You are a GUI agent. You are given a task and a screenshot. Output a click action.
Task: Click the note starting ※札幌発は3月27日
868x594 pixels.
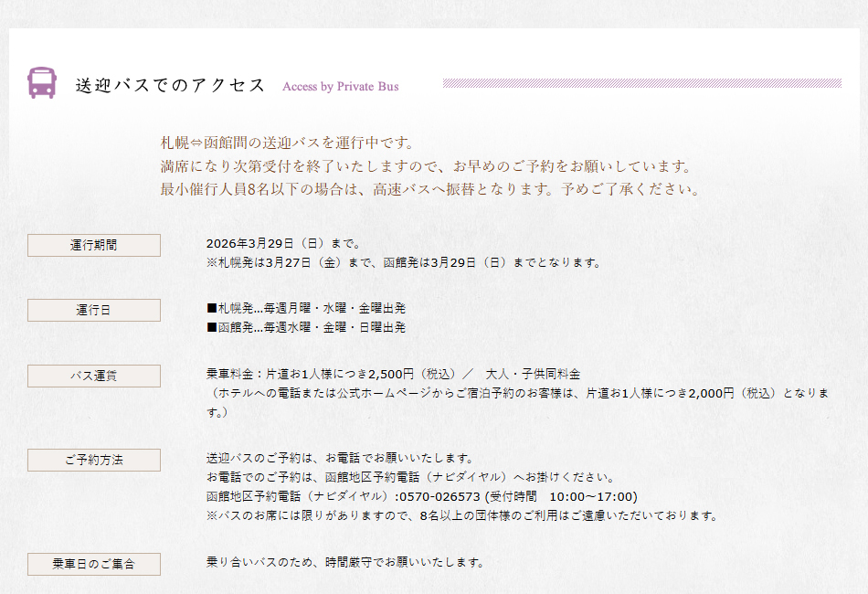pyautogui.click(x=404, y=262)
